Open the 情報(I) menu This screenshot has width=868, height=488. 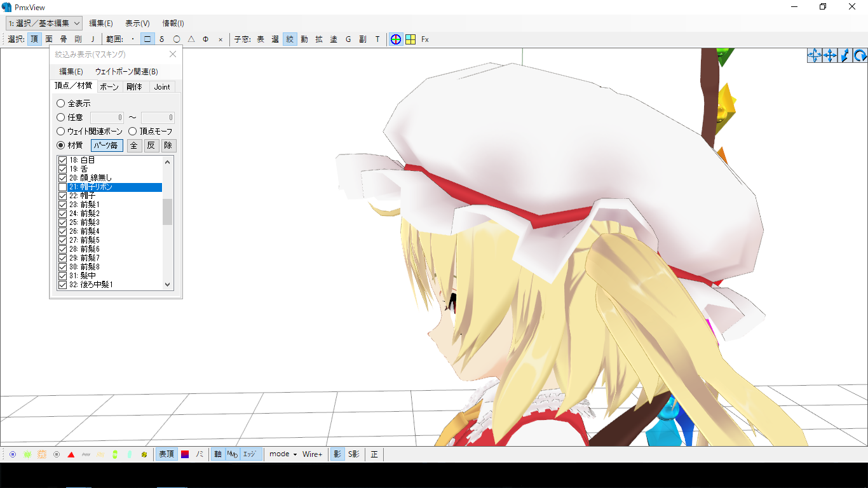(x=173, y=23)
